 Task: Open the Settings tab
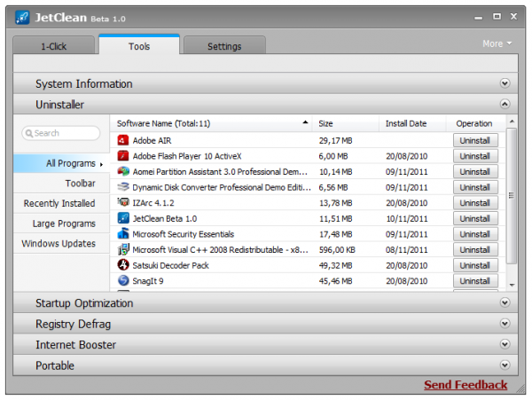[x=224, y=45]
